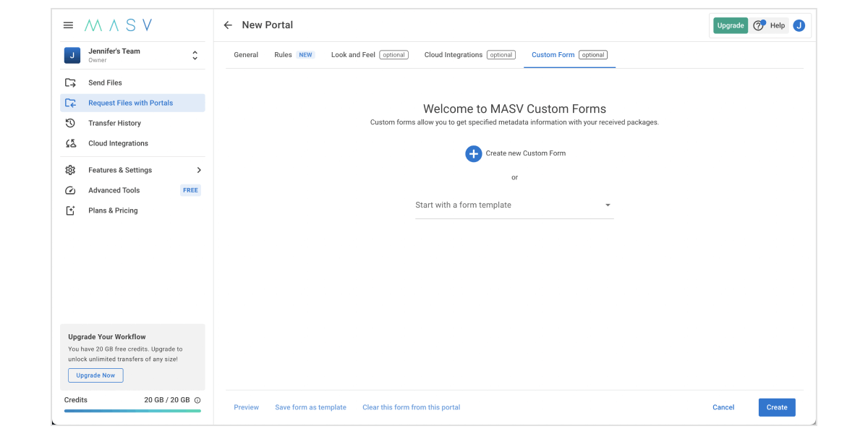868x434 pixels.
Task: Open Plans & Pricing page
Action: tap(132, 210)
